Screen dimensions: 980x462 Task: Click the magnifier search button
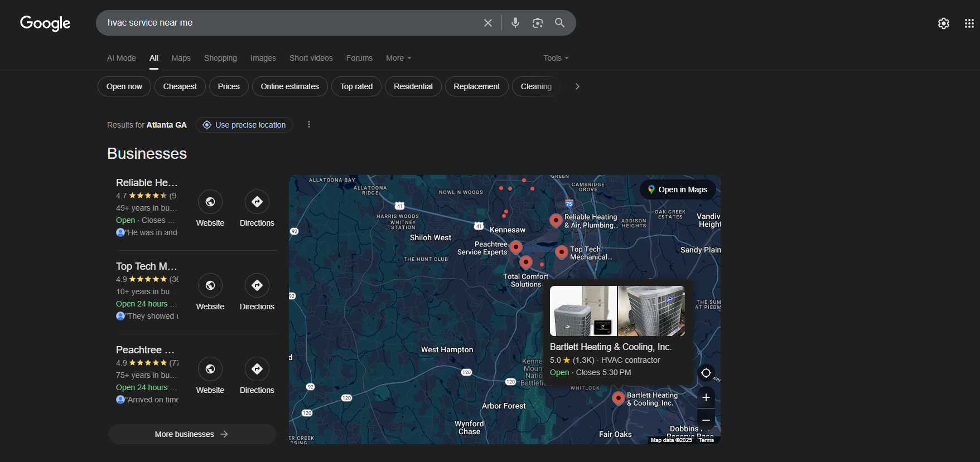559,23
